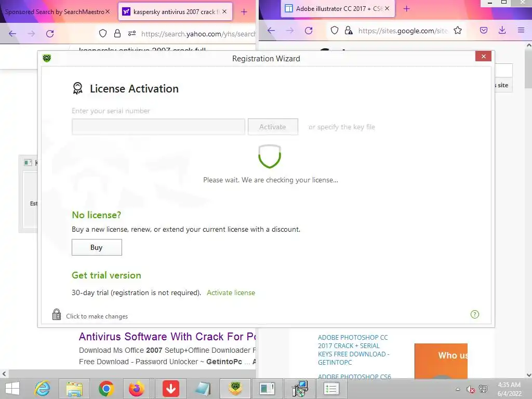Click 'Click to make changes' text
This screenshot has height=399, width=532.
coord(97,316)
